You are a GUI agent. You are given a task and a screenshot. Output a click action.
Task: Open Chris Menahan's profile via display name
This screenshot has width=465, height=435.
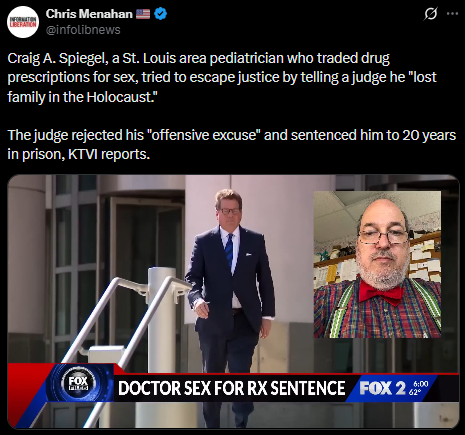coord(89,14)
